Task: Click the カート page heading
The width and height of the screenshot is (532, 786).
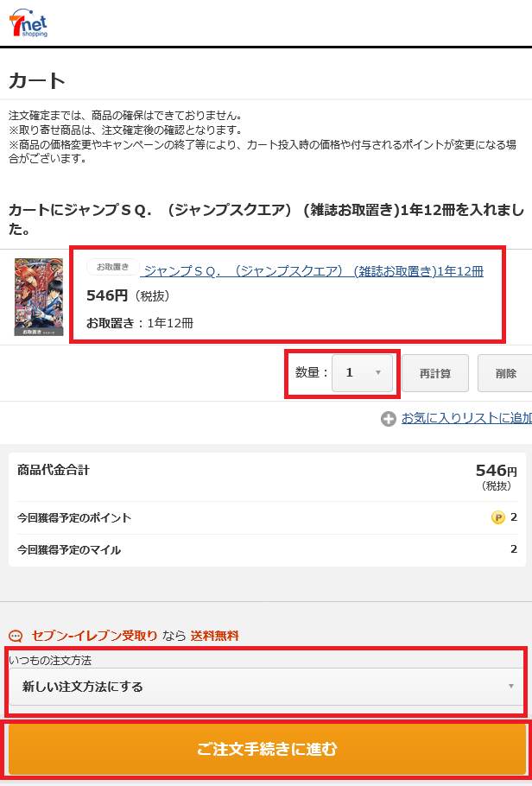Action: coord(37,81)
